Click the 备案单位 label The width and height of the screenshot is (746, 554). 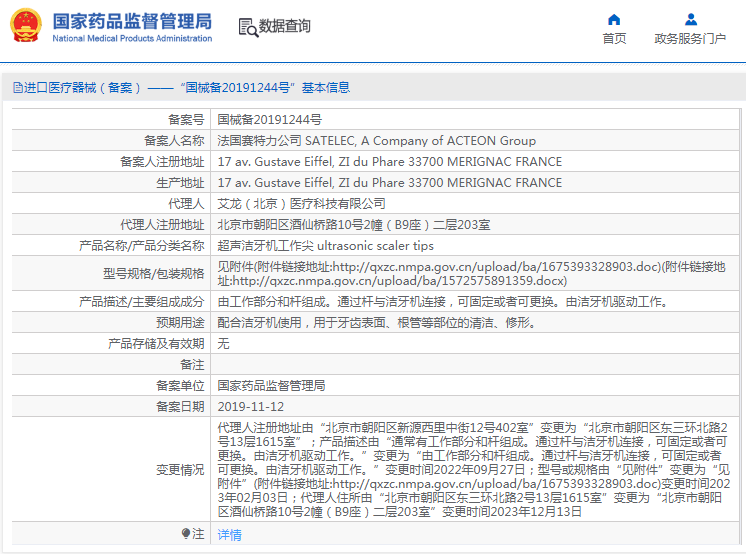(180, 386)
